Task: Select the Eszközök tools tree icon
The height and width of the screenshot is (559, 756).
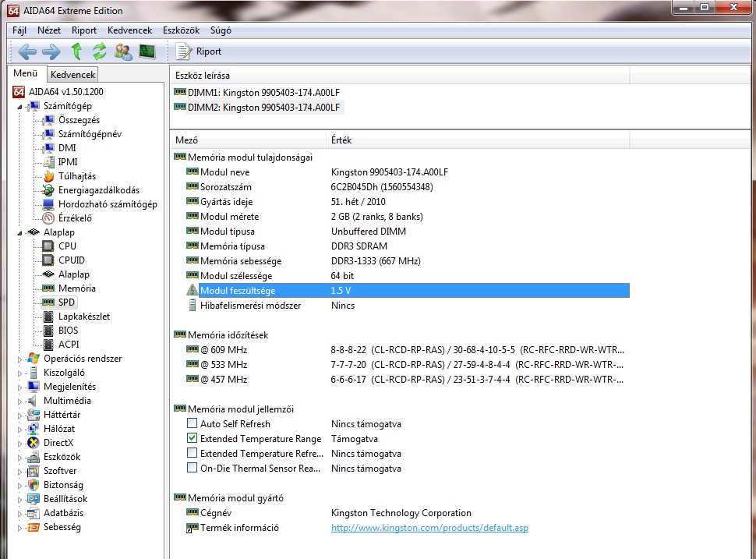Action: pyautogui.click(x=34, y=457)
